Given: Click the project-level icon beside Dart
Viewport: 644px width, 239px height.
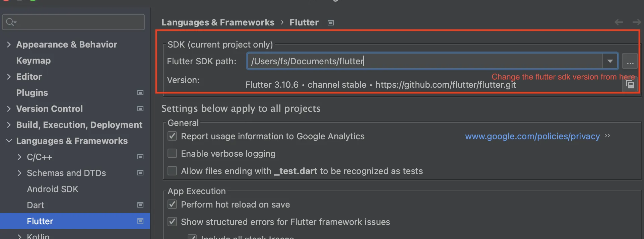Looking at the screenshot, I should pyautogui.click(x=140, y=205).
